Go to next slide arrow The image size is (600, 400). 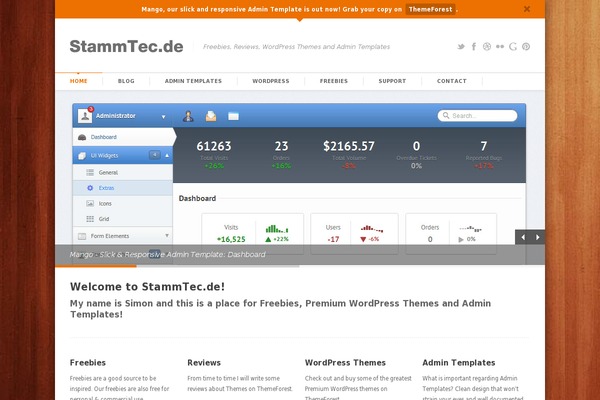(x=538, y=237)
